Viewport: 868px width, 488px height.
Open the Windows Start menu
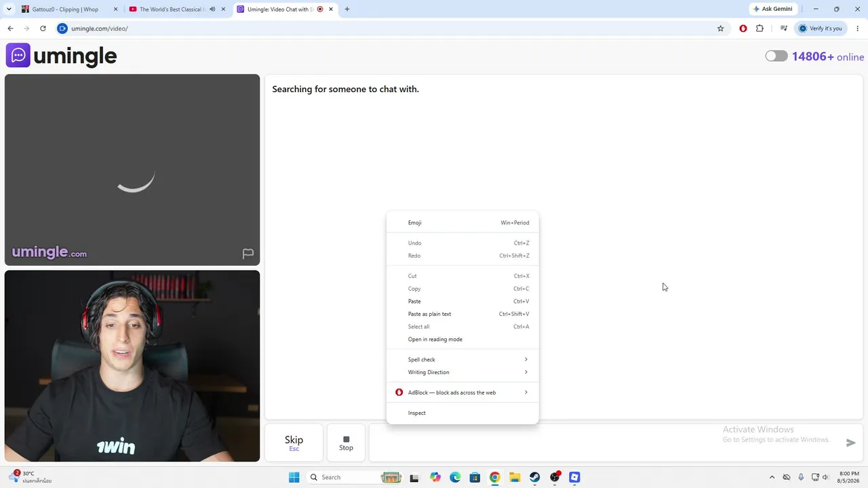(294, 477)
